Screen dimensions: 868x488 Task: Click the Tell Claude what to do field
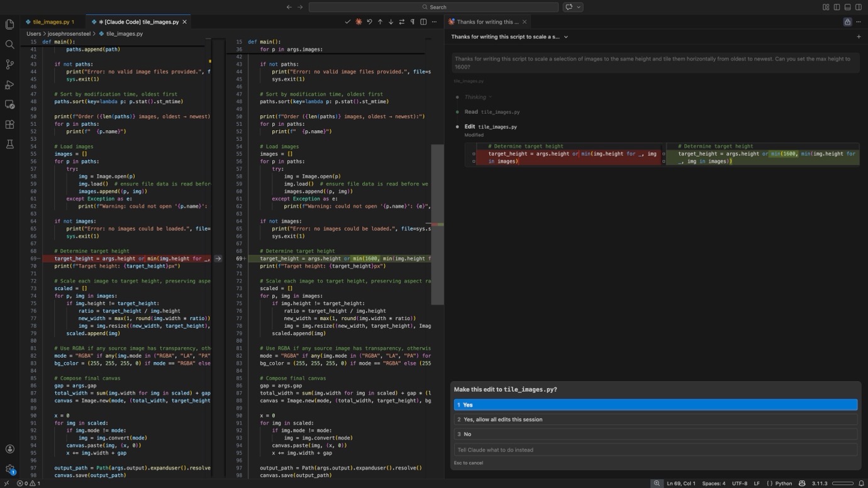point(655,450)
